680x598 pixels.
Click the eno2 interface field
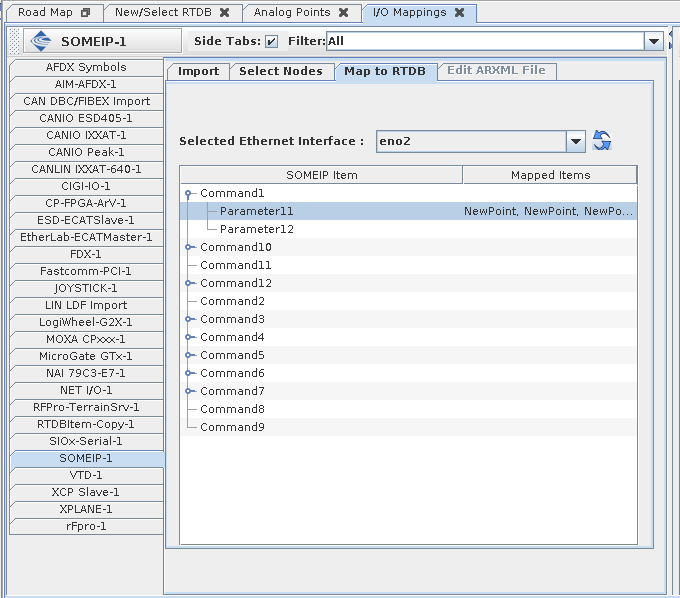pyautogui.click(x=471, y=141)
